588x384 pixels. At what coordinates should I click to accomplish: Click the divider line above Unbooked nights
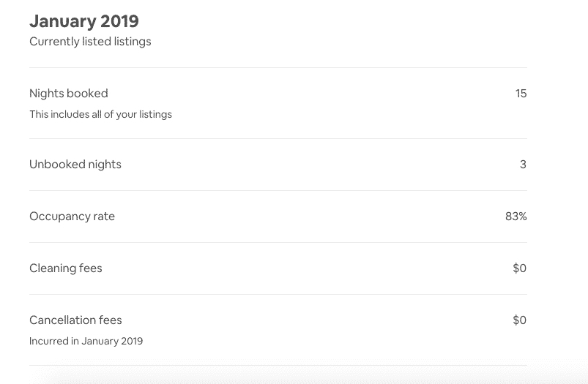[x=278, y=139]
